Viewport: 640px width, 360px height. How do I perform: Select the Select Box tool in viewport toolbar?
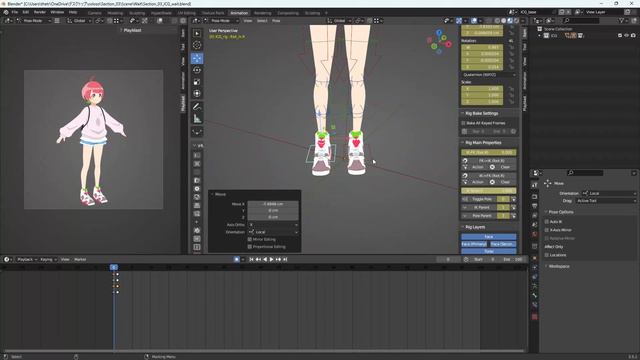point(197,33)
